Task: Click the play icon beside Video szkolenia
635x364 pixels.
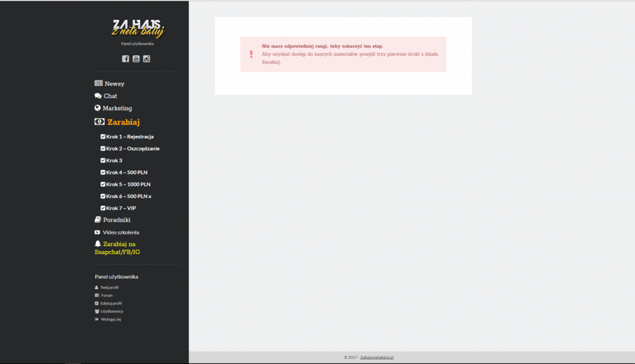Action: [98, 232]
